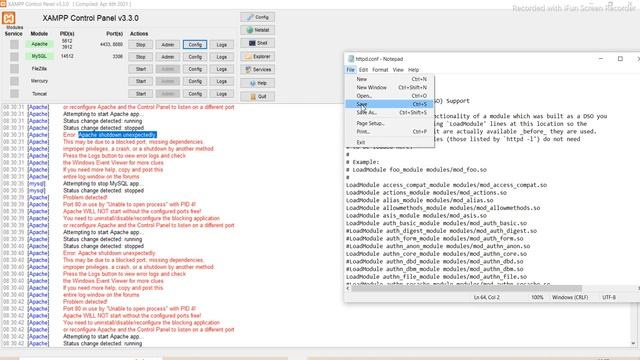The image size is (640, 360).
Task: Open Notepad Format menu
Action: 380,70
